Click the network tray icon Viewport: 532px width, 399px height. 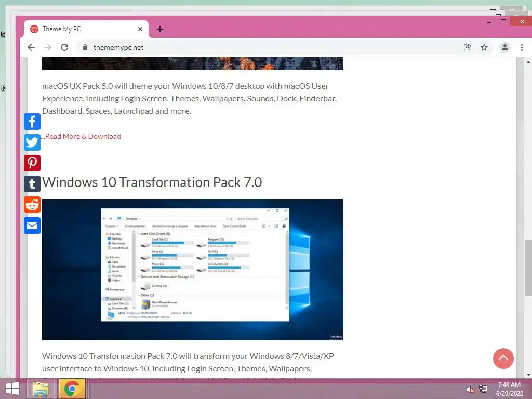[483, 389]
